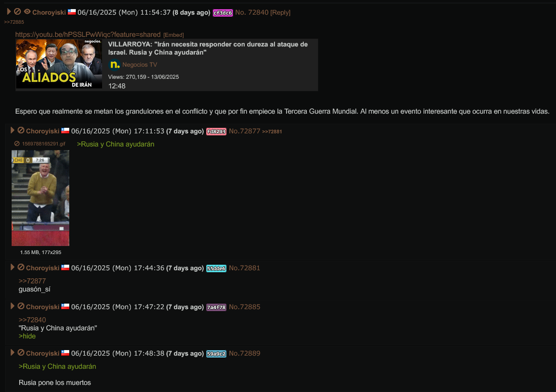The width and height of the screenshot is (556, 392).
Task: Expand the post menu arrow for No. 72840
Action: (x=9, y=11)
